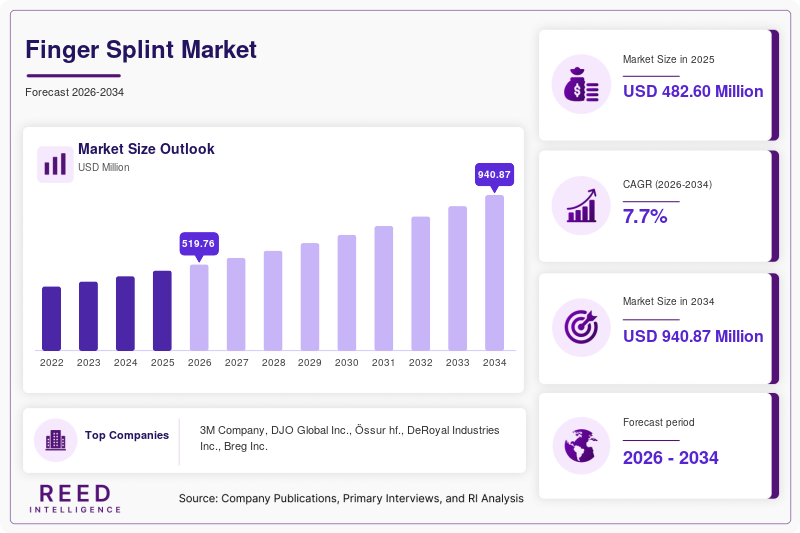Viewport: 800px width, 533px height.
Task: Click the 2022 bar in the chart
Action: coord(52,319)
